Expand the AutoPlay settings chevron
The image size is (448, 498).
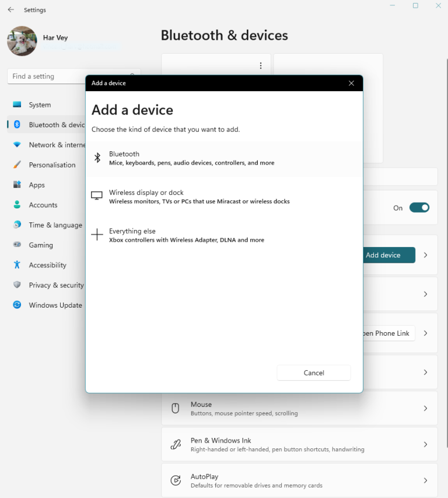(425, 480)
